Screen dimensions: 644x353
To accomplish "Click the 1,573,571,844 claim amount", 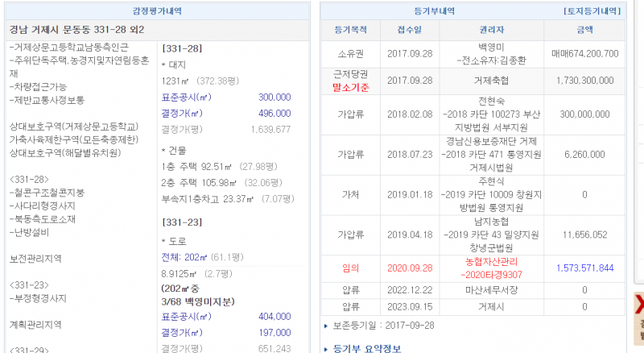I will pyautogui.click(x=585, y=268).
